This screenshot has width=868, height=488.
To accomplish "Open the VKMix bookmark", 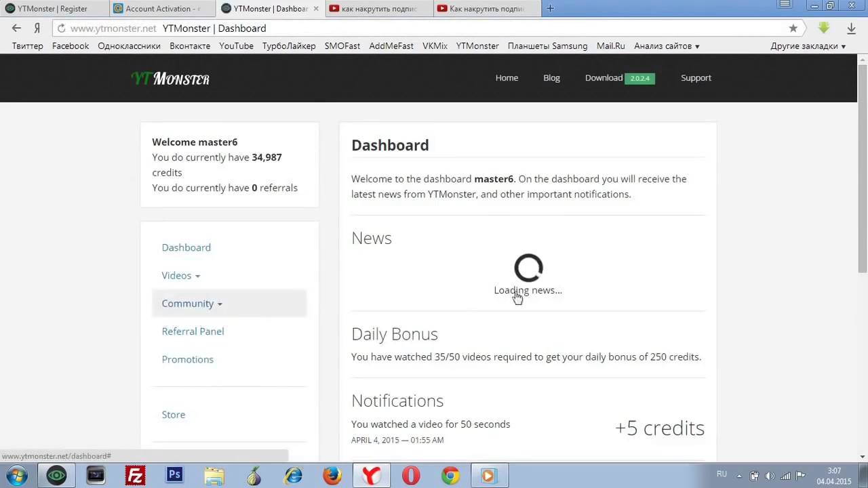I will [x=435, y=46].
